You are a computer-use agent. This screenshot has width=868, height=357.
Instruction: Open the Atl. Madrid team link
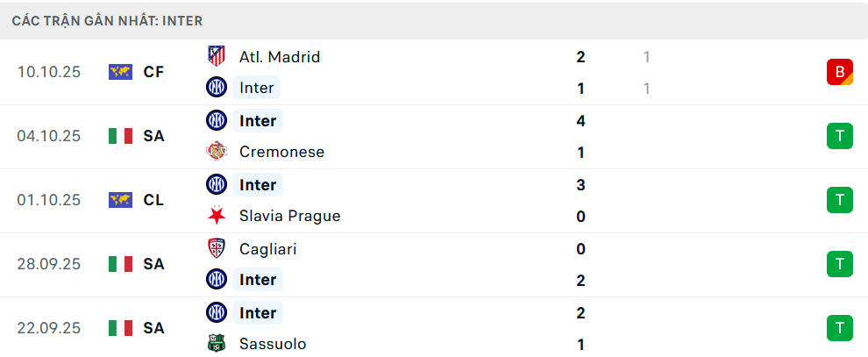click(x=279, y=56)
